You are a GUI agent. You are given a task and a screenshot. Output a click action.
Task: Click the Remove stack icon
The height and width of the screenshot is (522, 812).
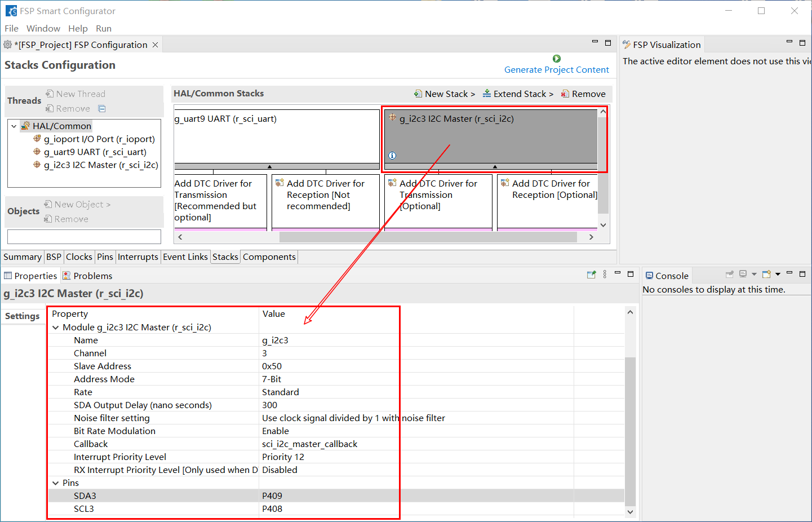565,94
